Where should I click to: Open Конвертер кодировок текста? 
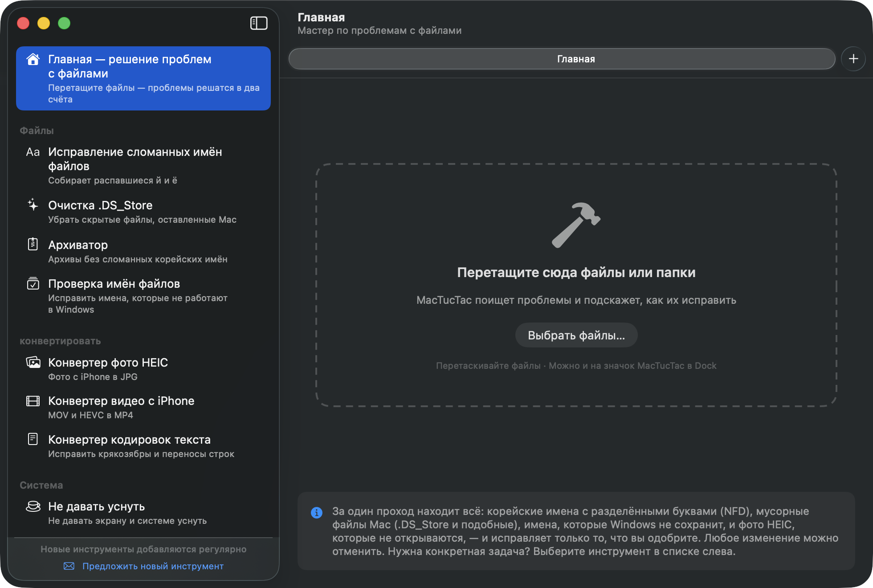(x=143, y=446)
